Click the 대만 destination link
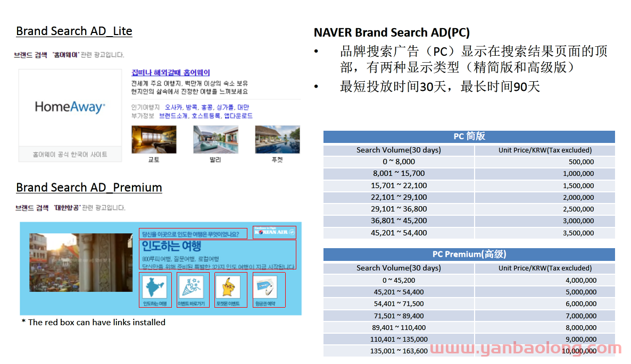 tap(243, 107)
